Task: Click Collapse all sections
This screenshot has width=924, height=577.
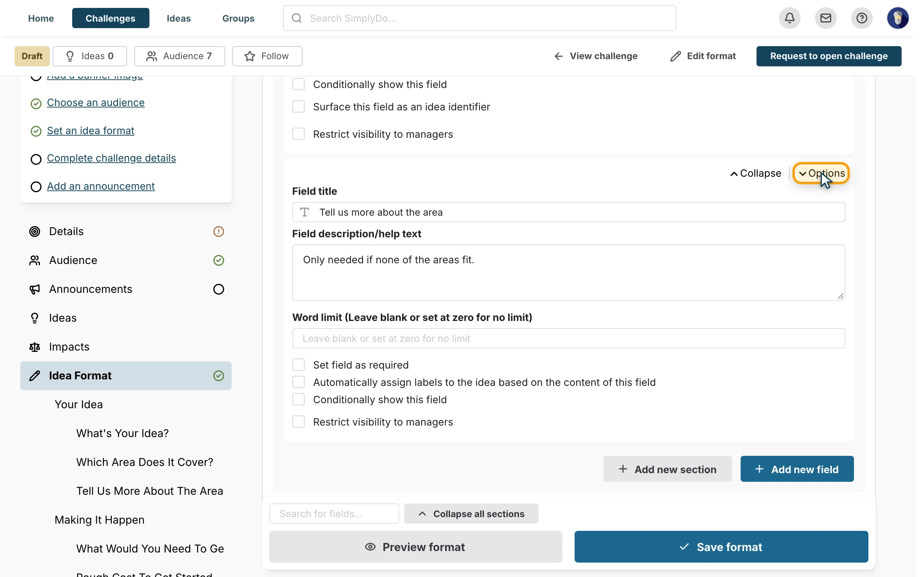Action: [x=471, y=514]
